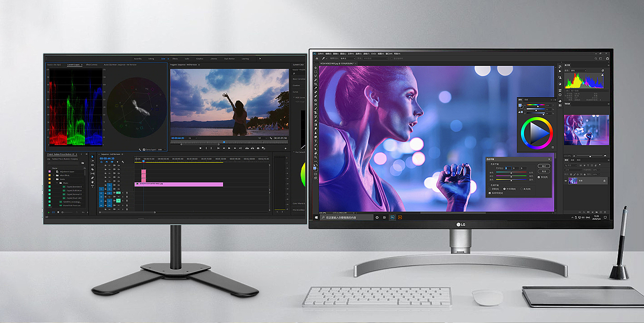Open the Curves section in Lumetri Color
The image size is (644, 323).
[x=295, y=92]
